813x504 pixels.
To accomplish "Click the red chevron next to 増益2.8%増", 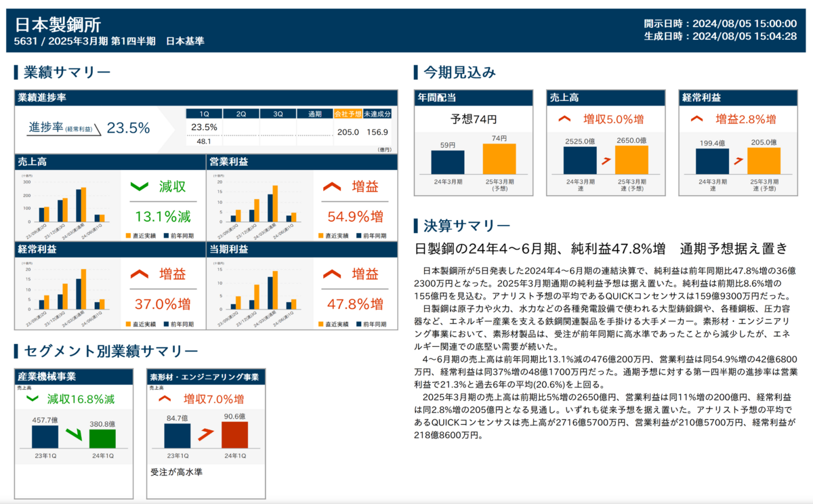I will (x=696, y=119).
